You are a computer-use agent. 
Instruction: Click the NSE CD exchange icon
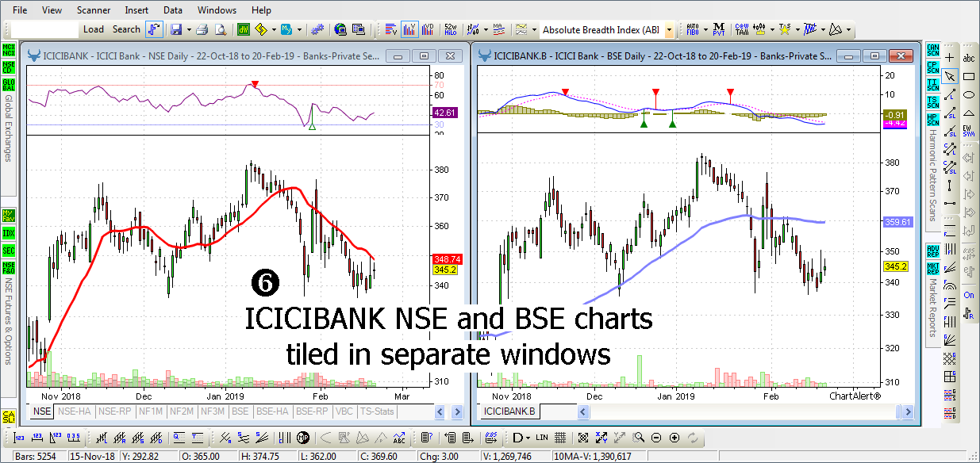pos(9,67)
